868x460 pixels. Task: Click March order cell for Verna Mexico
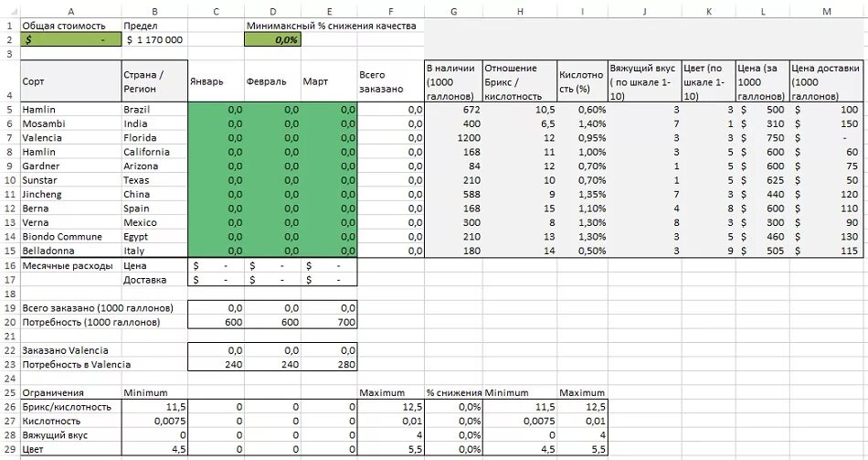click(x=329, y=222)
